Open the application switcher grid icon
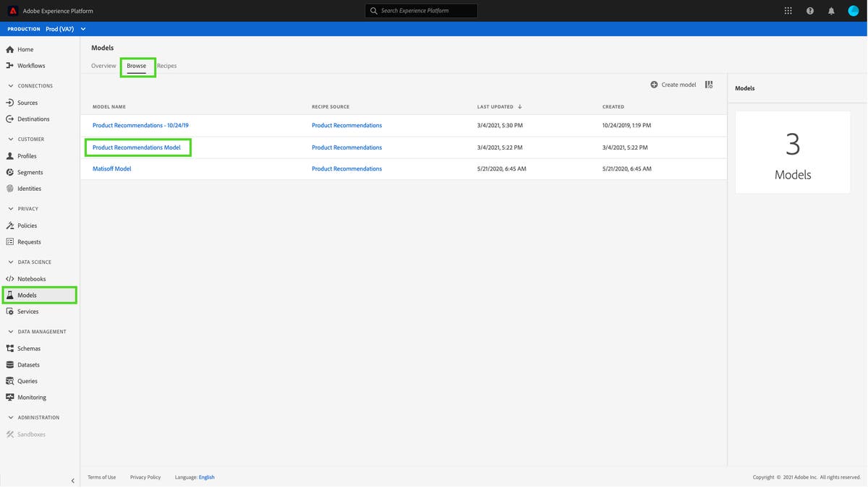The width and height of the screenshot is (868, 488). pos(788,11)
